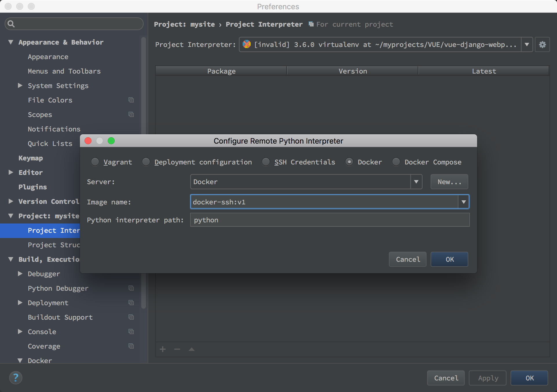
Task: Click the Python interpreter path field
Action: [329, 220]
